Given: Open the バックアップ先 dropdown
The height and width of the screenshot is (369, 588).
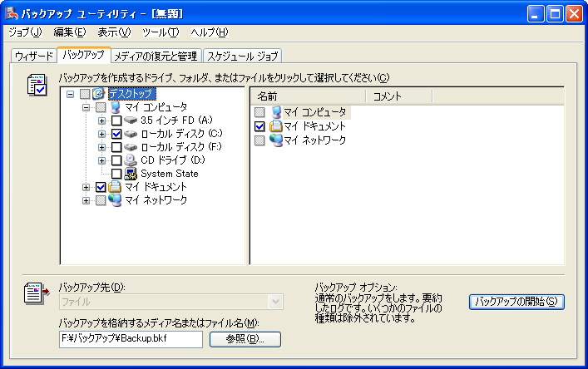Looking at the screenshot, I should click(x=275, y=302).
